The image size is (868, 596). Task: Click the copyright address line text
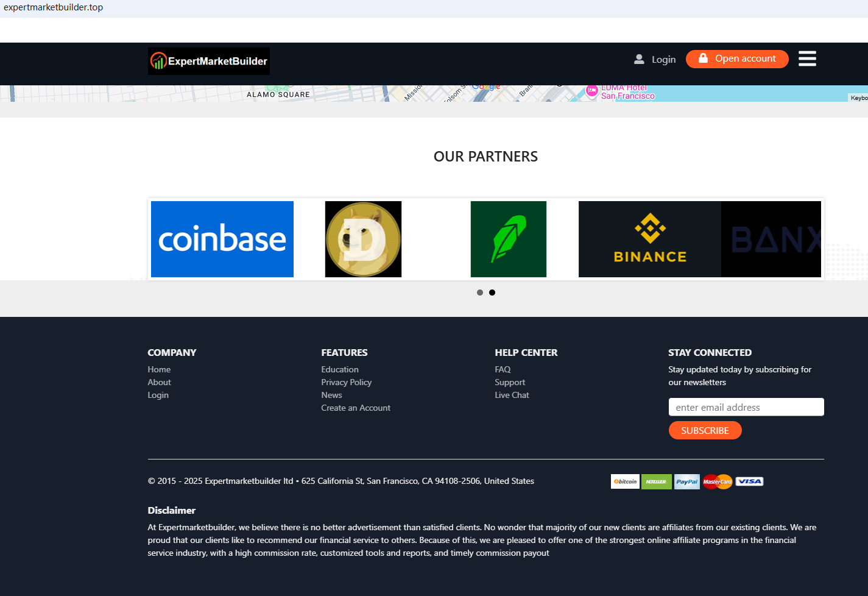340,481
